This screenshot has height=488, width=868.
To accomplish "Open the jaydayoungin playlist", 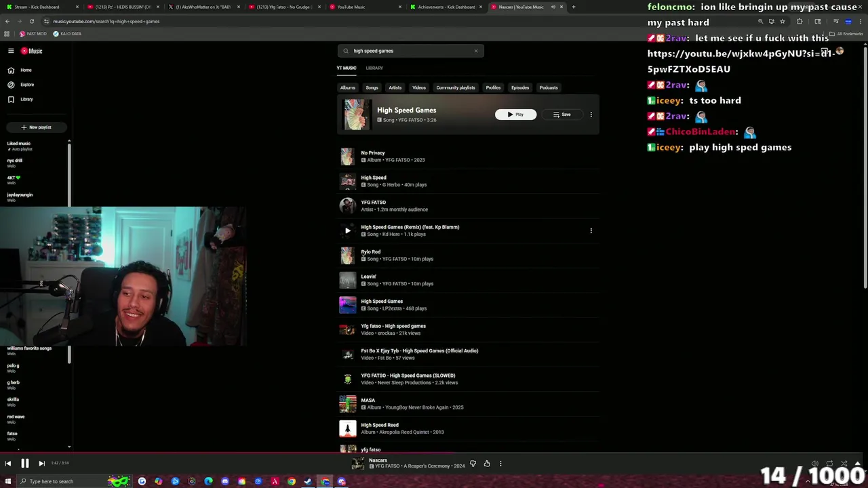I will pyautogui.click(x=35, y=197).
